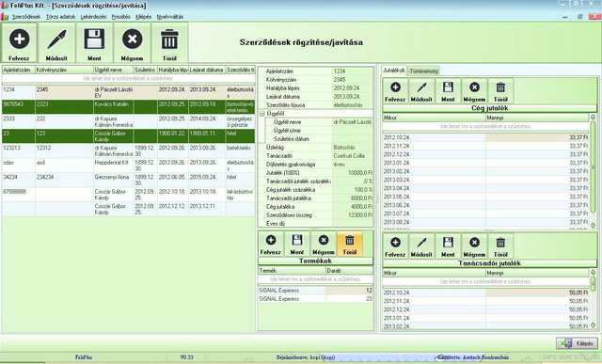Select contract row Heppdental Kft
This screenshot has width=602, height=364.
click(x=128, y=166)
